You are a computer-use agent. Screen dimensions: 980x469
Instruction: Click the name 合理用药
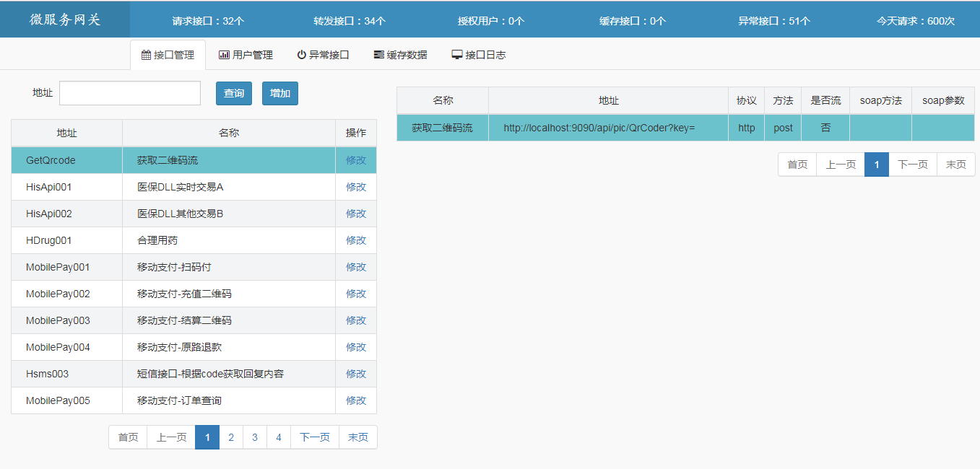pyautogui.click(x=157, y=240)
